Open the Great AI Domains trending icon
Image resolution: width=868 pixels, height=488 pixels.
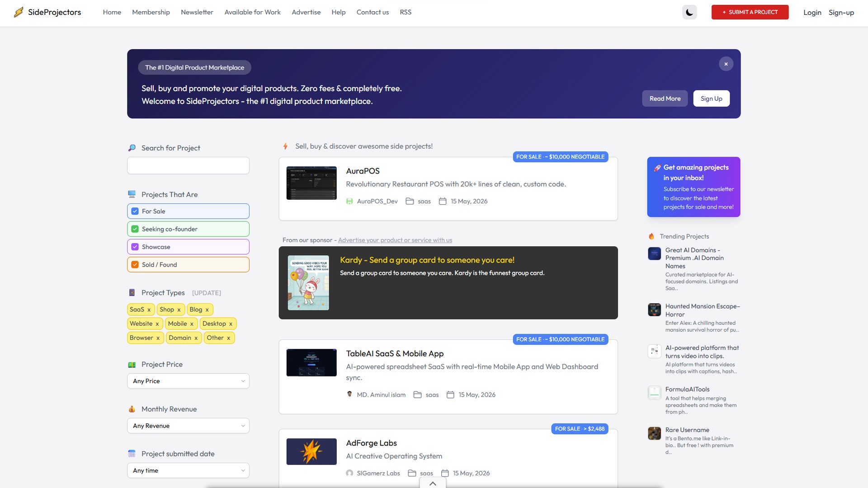tap(654, 253)
